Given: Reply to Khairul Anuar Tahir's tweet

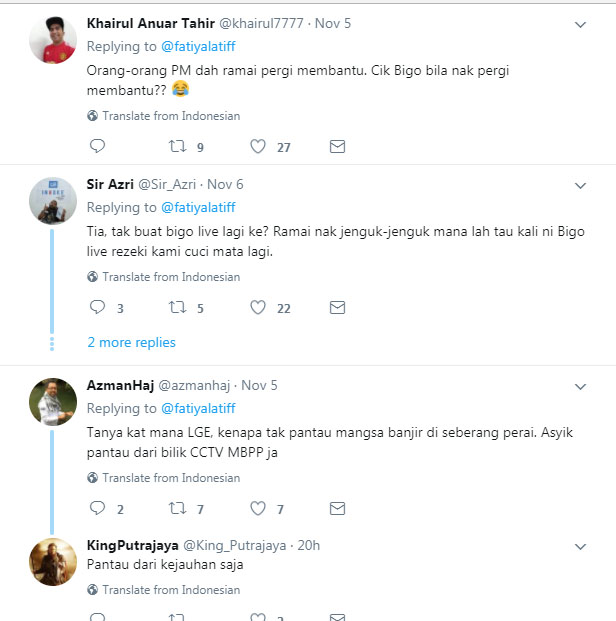Looking at the screenshot, I should point(97,147).
